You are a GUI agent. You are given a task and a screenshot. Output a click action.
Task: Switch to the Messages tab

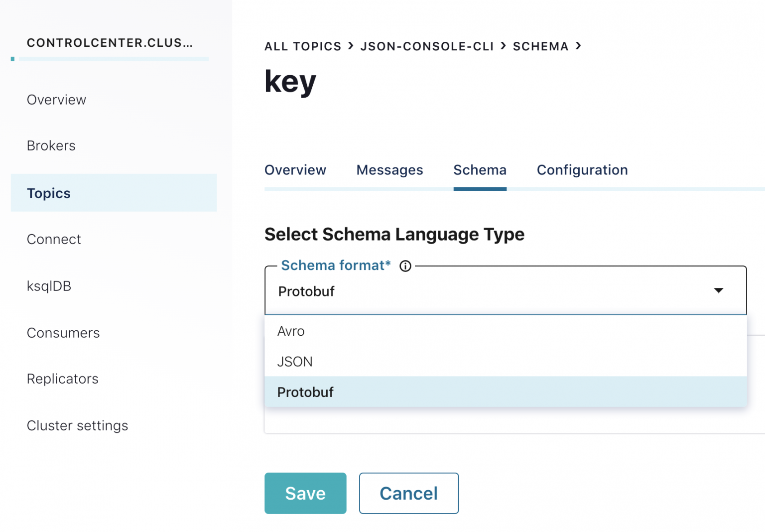[x=389, y=170]
